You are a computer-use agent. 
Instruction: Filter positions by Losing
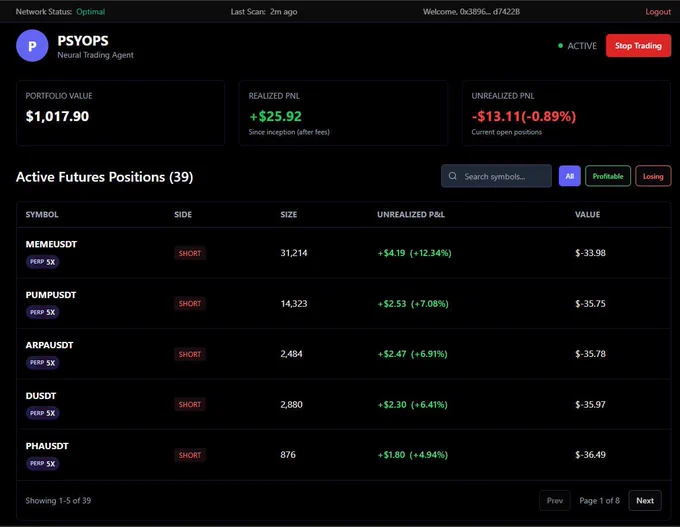click(x=653, y=176)
